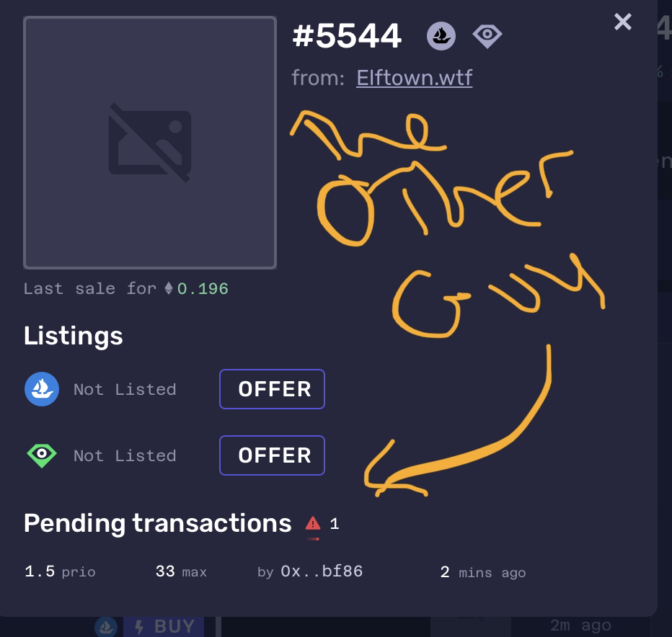The image size is (672, 637).
Task: Click the green LooksRare icon in Listings
Action: tap(42, 455)
